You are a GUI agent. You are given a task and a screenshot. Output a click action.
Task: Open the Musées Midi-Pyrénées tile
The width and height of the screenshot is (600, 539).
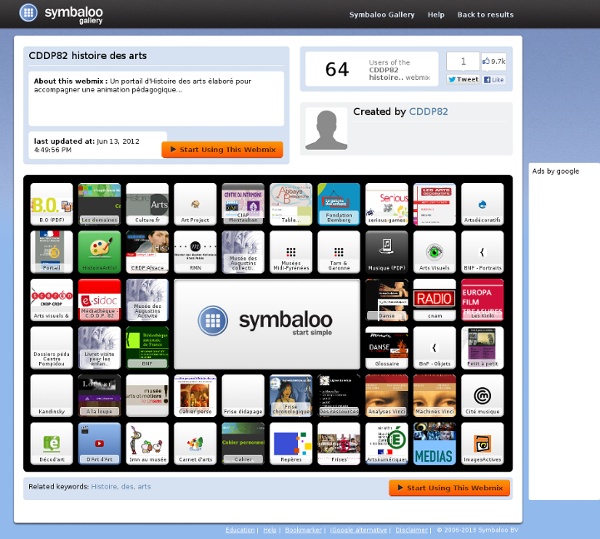click(x=291, y=252)
